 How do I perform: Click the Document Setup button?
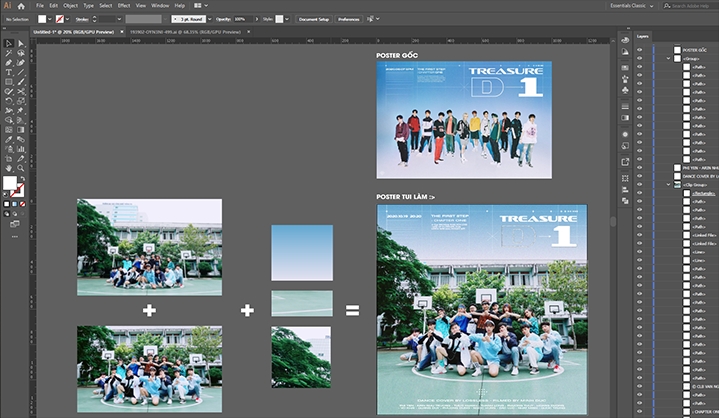[x=314, y=19]
